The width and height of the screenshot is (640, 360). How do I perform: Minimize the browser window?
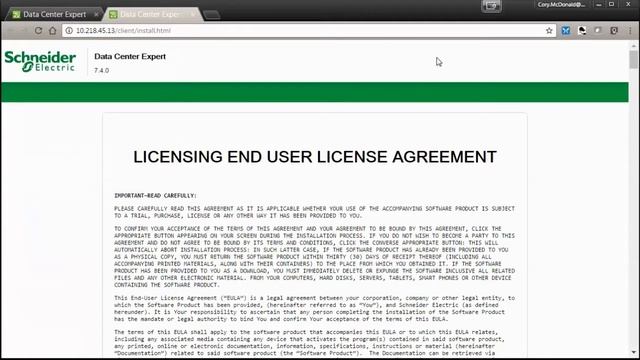pos(598,4)
